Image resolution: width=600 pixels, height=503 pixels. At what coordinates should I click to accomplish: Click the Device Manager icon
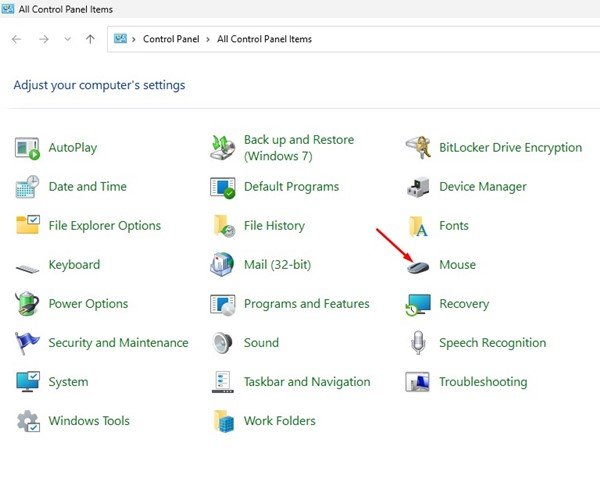[x=418, y=187]
